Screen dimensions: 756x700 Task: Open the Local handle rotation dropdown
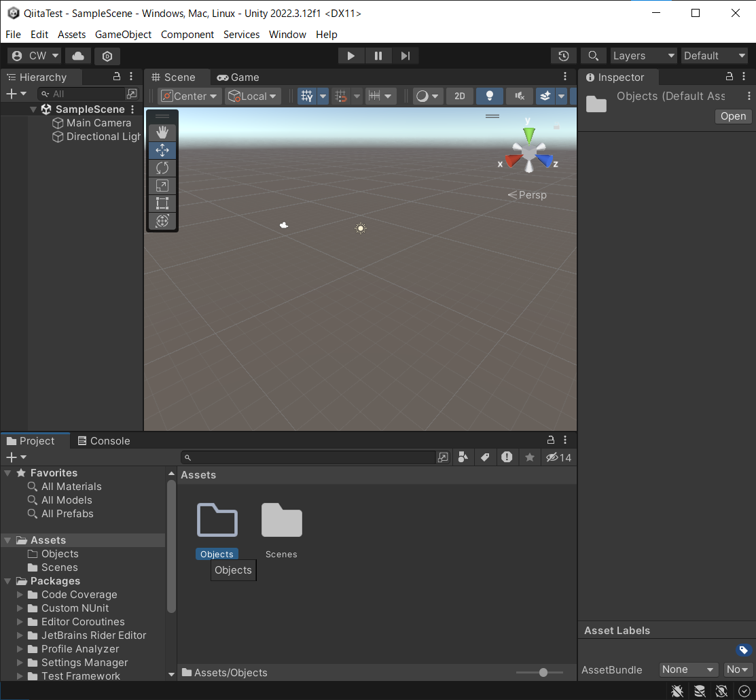253,96
